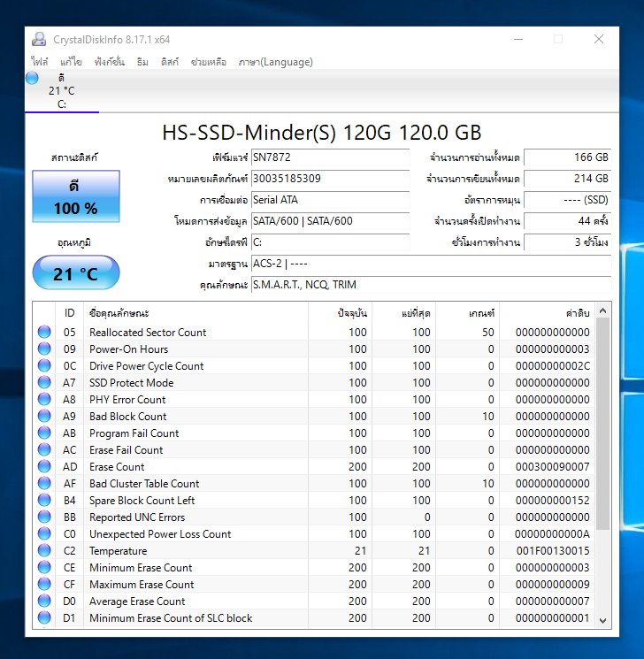Click status orb for Bad Block Count
This screenshot has height=659, width=644.
44,417
